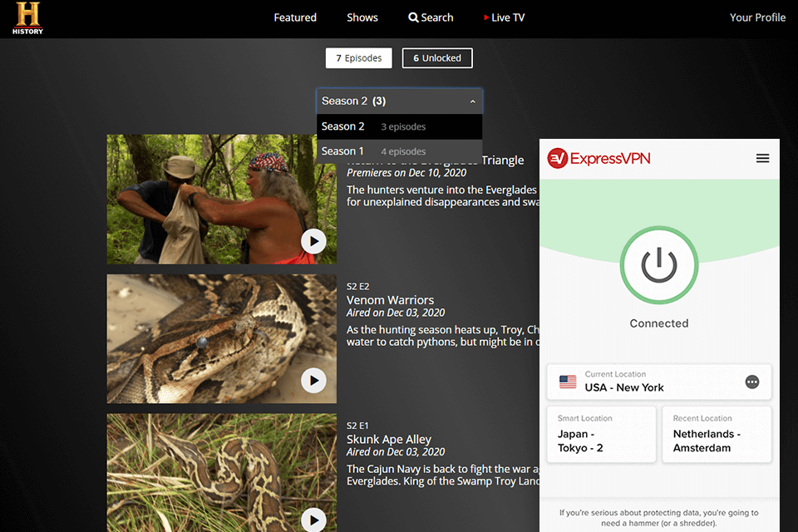
Task: Toggle the ExpressVPN power button
Action: point(659,265)
